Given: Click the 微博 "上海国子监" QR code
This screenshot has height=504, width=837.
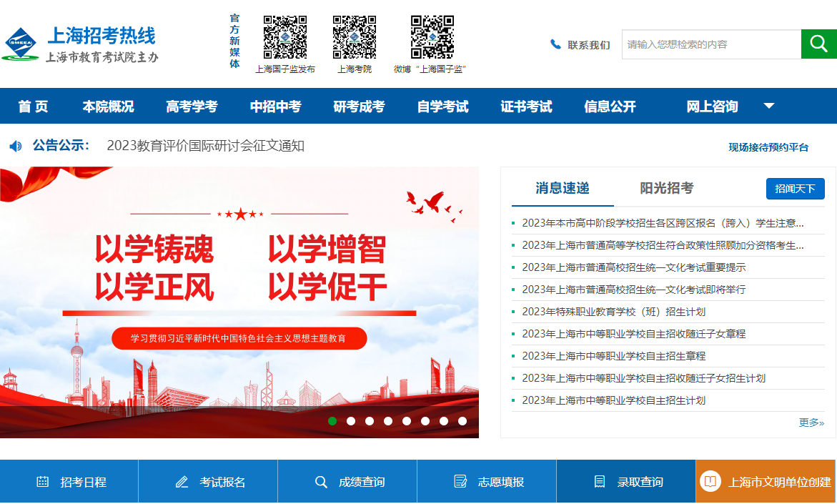Looking at the screenshot, I should (432, 37).
